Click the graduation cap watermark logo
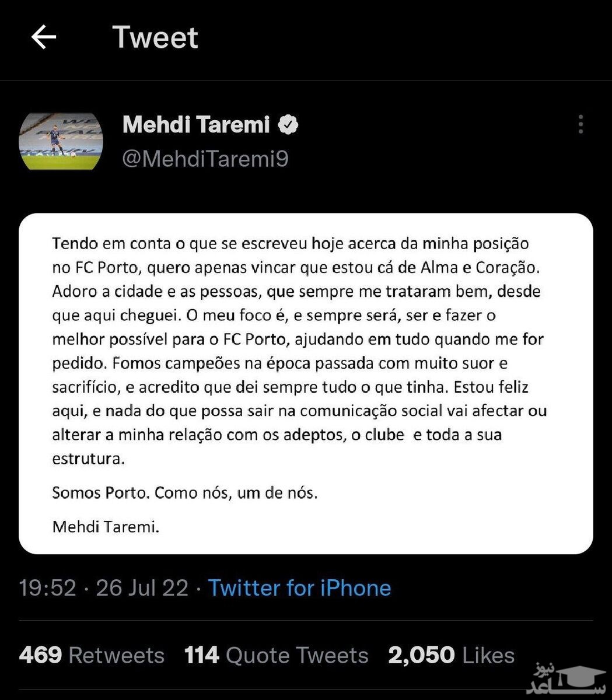 [568, 678]
